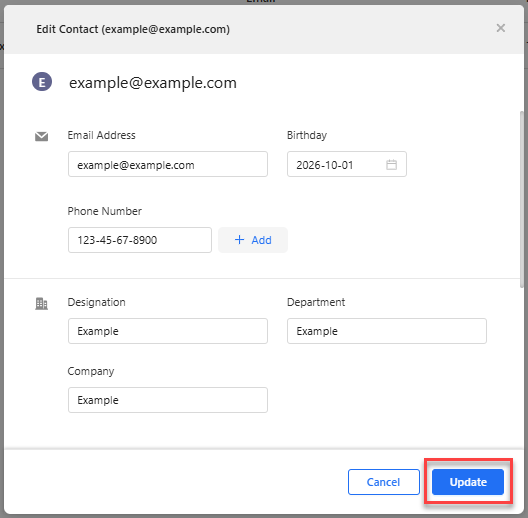Click the Email Address label
This screenshot has height=518, width=528.
101,135
